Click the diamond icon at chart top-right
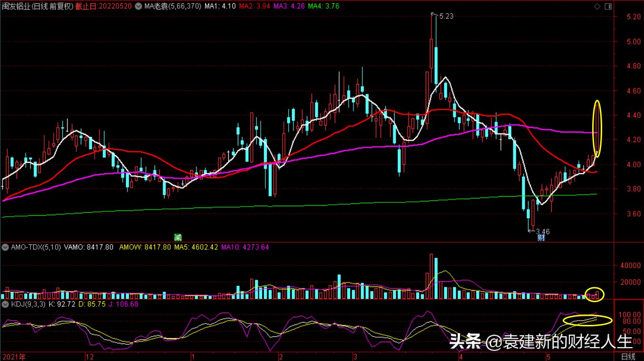 (597, 6)
